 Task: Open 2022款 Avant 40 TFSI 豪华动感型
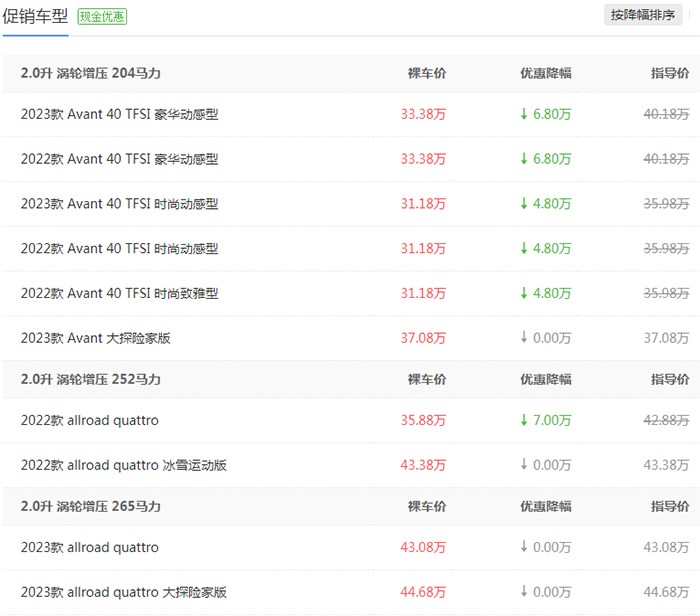click(119, 159)
